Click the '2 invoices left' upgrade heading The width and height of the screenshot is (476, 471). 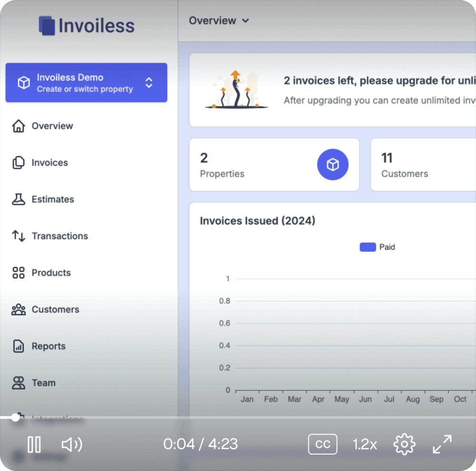[x=380, y=81]
